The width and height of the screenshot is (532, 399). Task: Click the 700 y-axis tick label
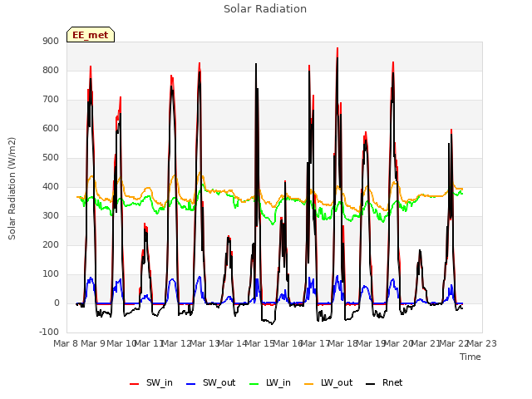[x=51, y=100]
